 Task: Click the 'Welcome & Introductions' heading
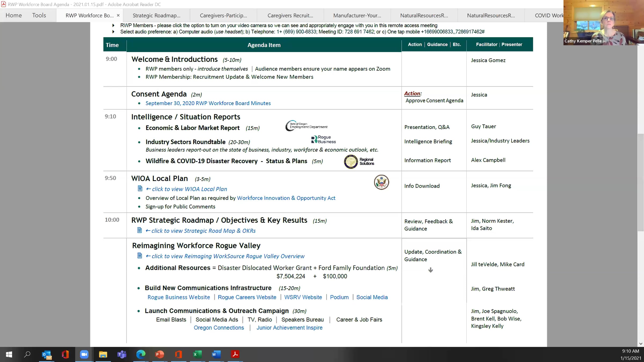(174, 59)
